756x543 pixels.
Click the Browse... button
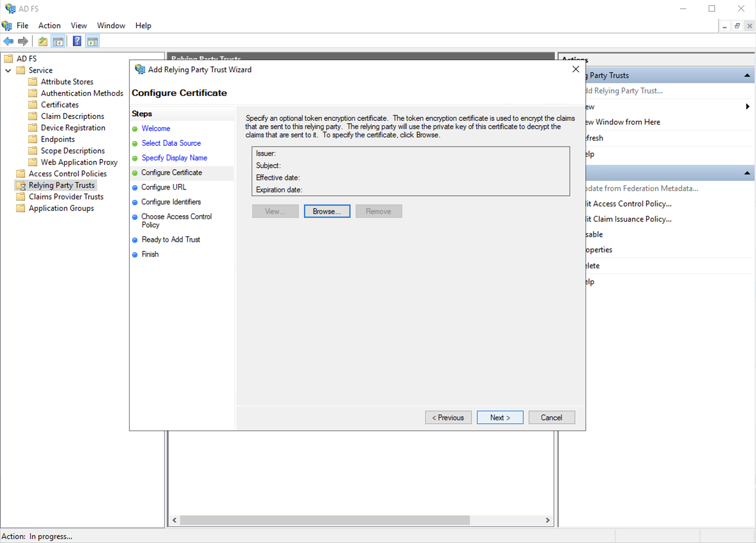tap(327, 211)
